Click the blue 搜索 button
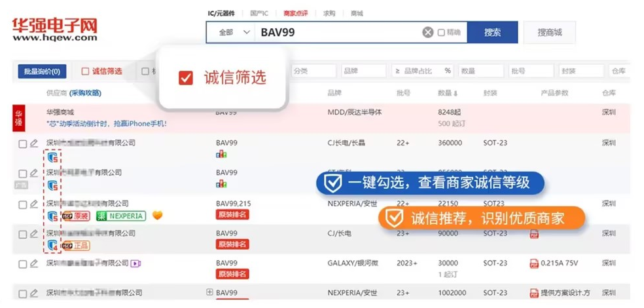This screenshot has width=644, height=308. tap(492, 33)
